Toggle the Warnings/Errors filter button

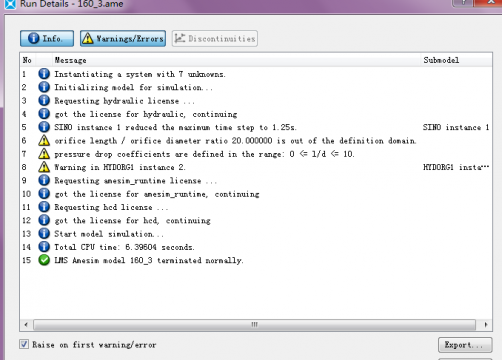[x=123, y=39]
